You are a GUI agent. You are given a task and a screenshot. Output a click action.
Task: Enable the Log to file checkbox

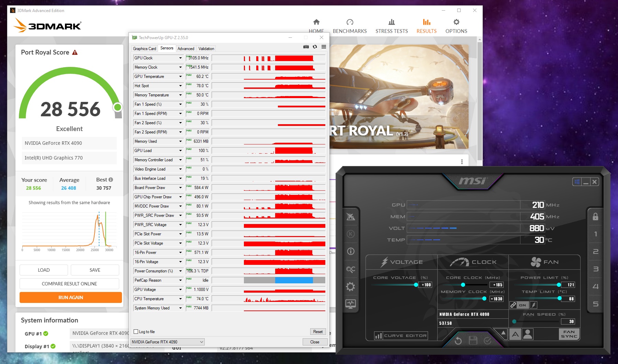pos(136,332)
